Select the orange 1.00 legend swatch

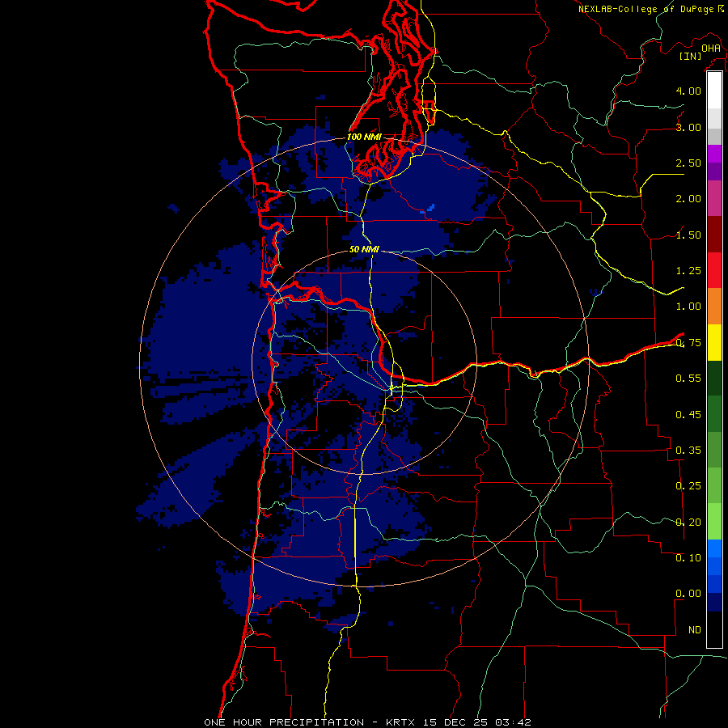click(714, 307)
